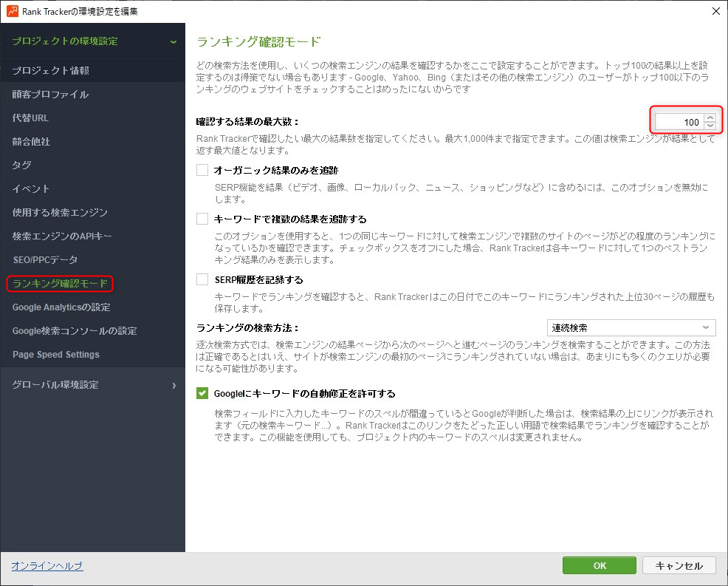Open the 連続検索 search method dropdown
This screenshot has width=728, height=586.
click(x=631, y=327)
